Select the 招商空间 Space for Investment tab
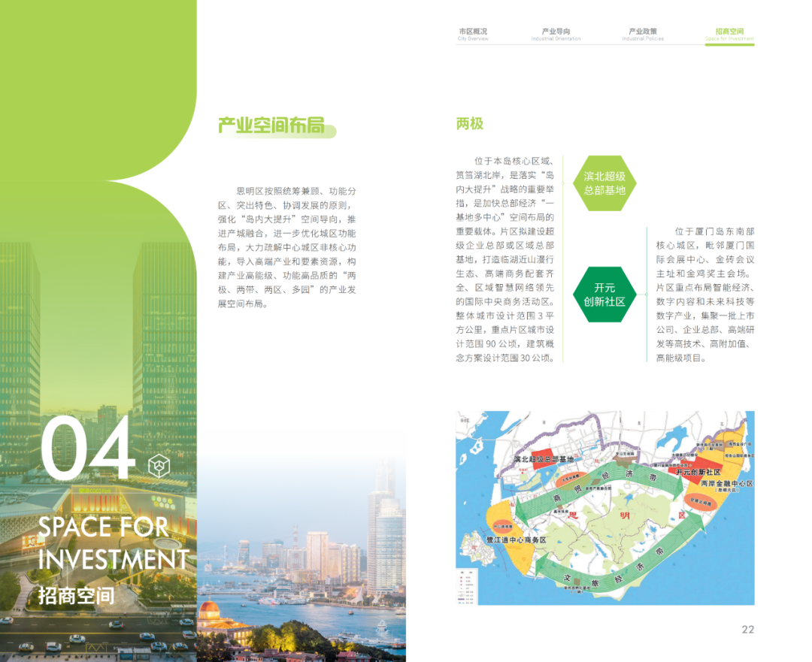This screenshot has width=812, height=662. (x=729, y=34)
